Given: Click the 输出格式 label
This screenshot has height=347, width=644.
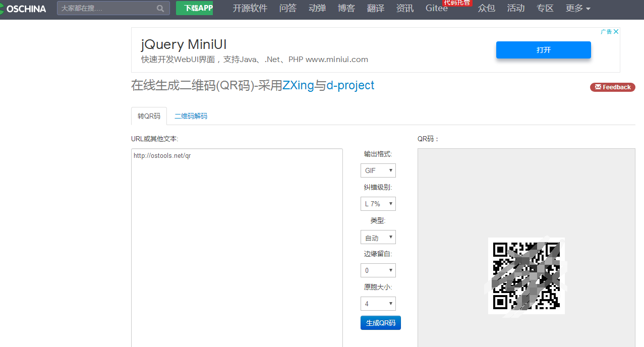Looking at the screenshot, I should click(378, 154).
